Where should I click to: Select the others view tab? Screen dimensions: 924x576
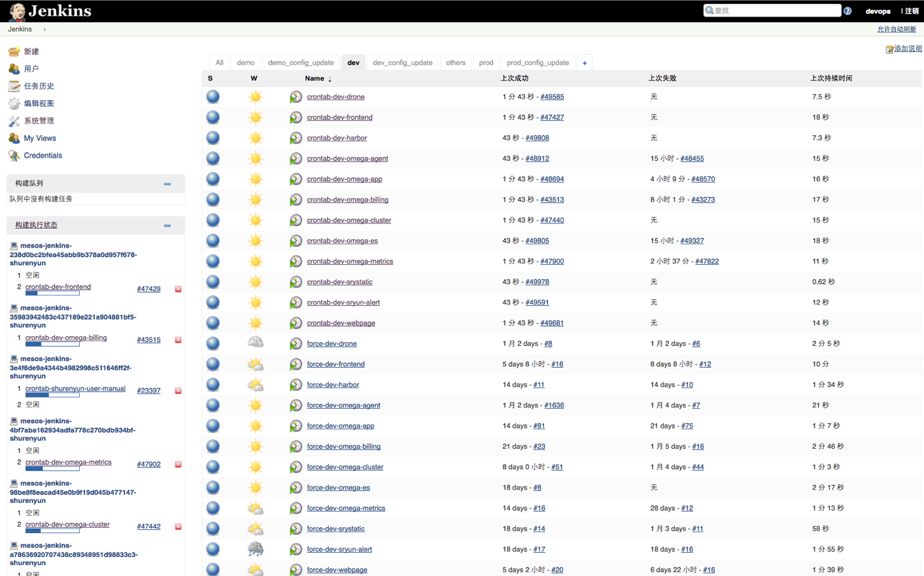pyautogui.click(x=455, y=63)
